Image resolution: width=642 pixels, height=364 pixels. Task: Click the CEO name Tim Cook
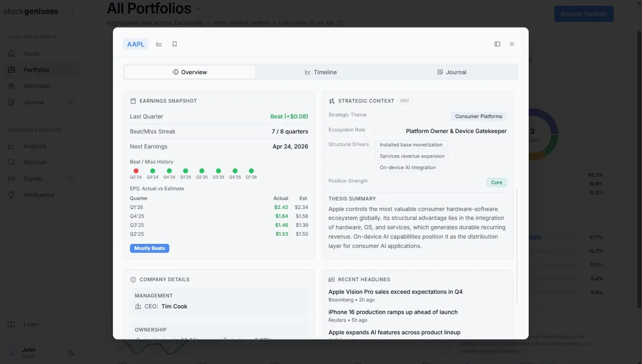174,306
